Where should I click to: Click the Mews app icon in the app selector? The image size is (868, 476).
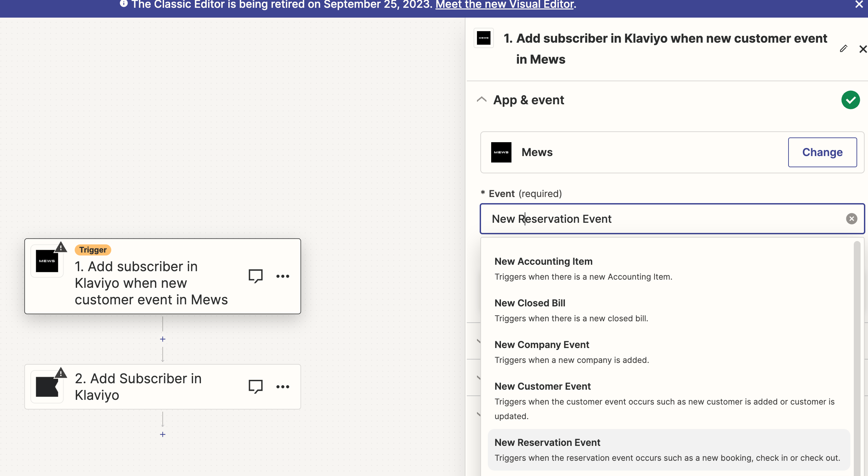501,152
